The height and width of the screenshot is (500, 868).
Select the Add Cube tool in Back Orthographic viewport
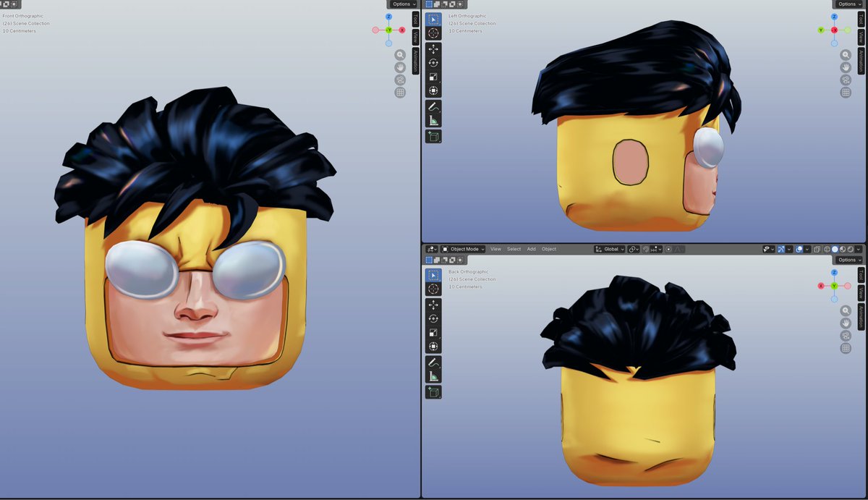(433, 391)
